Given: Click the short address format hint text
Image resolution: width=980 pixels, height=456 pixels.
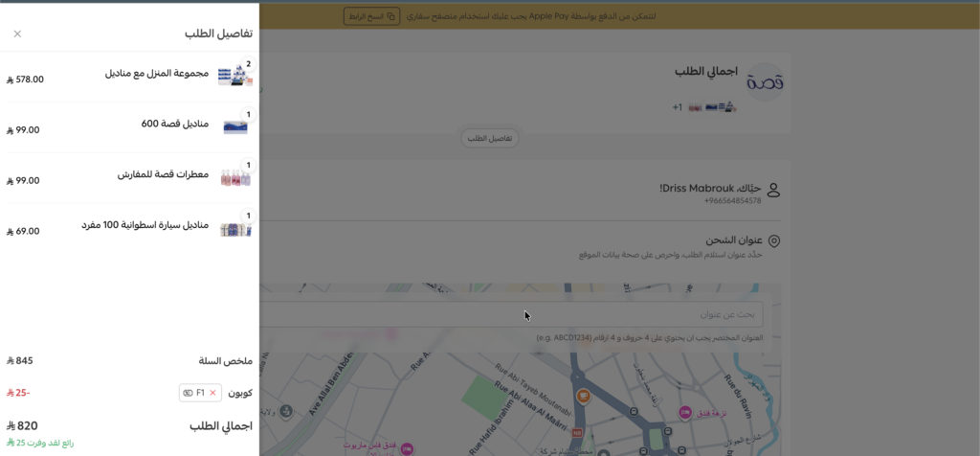Looking at the screenshot, I should tap(650, 338).
